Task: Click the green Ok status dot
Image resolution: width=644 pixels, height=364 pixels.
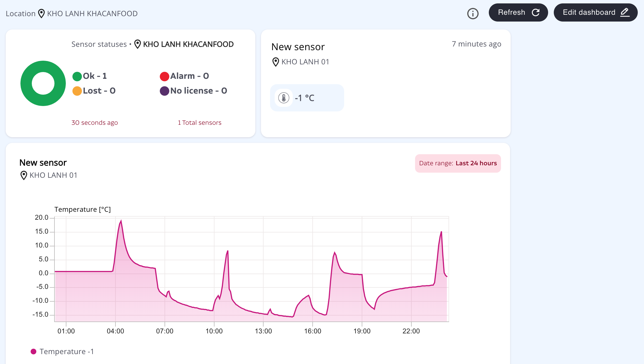Action: pos(77,76)
